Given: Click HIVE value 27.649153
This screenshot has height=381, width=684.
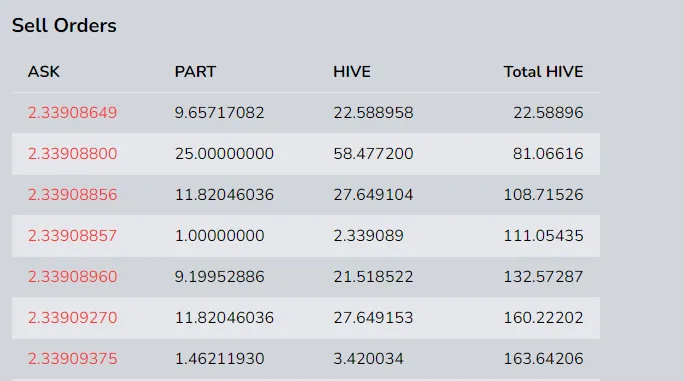Looking at the screenshot, I should (x=373, y=318).
